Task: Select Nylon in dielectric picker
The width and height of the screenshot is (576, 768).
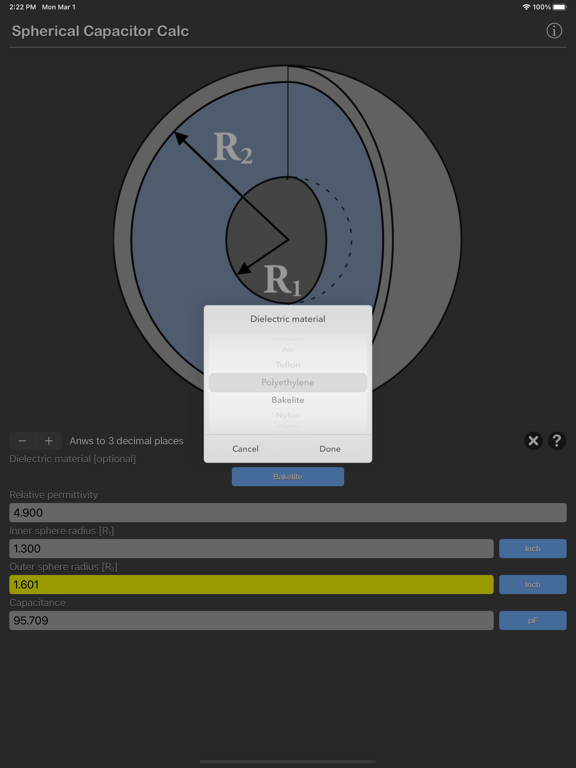Action: pos(288,415)
